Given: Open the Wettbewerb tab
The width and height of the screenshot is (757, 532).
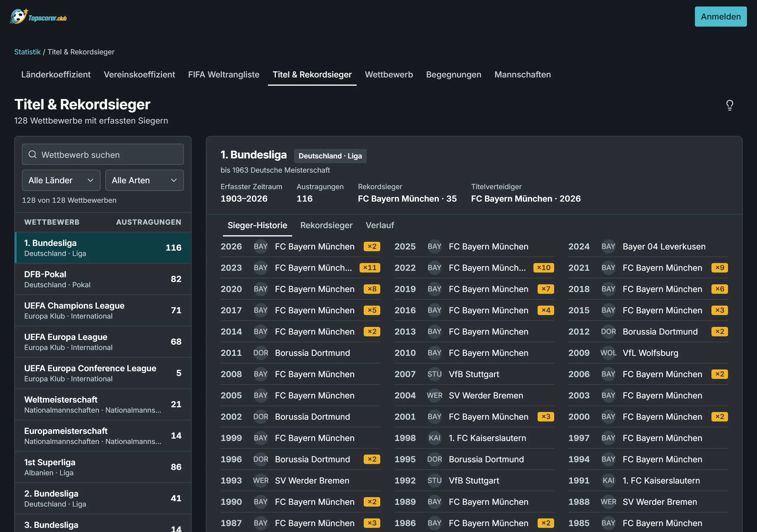Looking at the screenshot, I should click(x=389, y=74).
